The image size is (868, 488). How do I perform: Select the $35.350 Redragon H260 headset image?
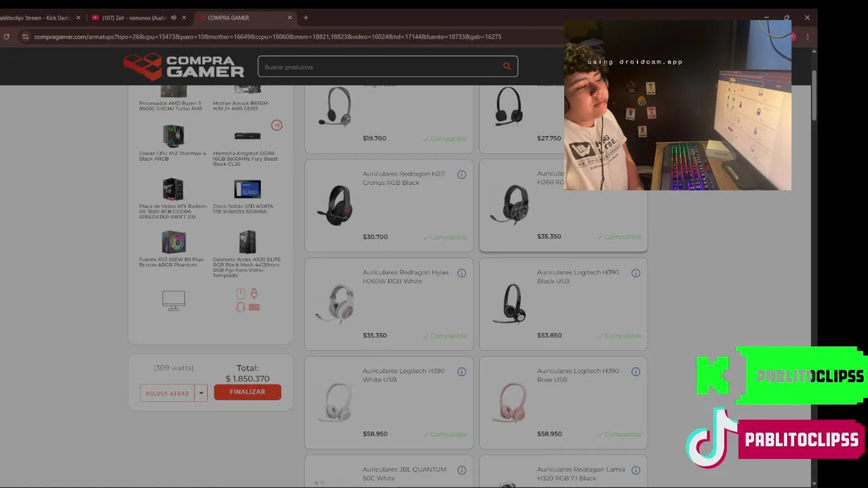pyautogui.click(x=509, y=205)
